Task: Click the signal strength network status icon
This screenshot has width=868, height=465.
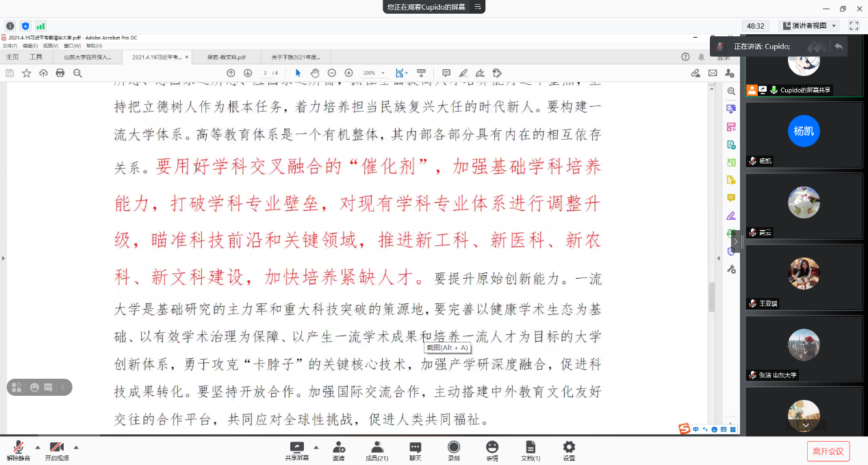Action: tap(40, 26)
